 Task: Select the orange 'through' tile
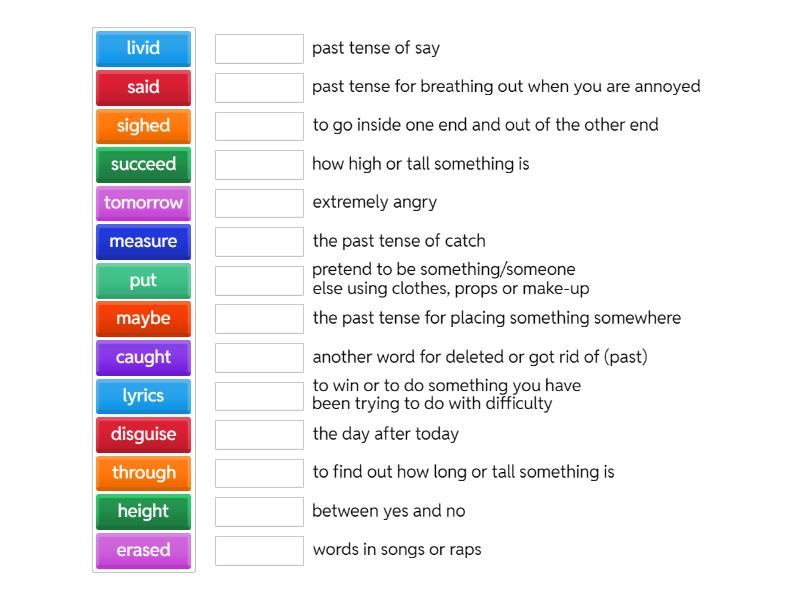(x=143, y=473)
